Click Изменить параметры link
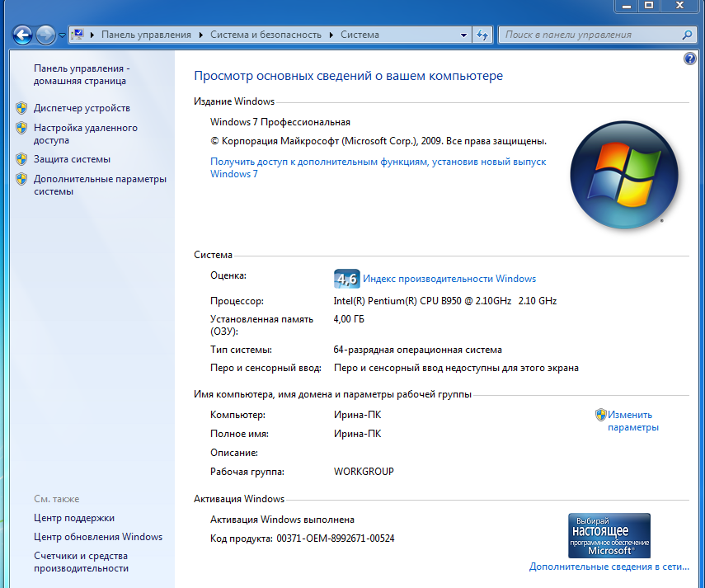The image size is (705, 588). pyautogui.click(x=633, y=421)
